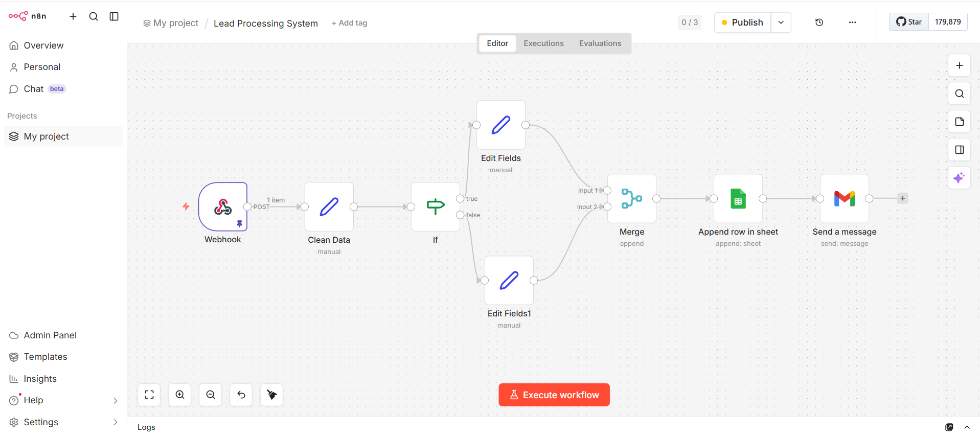The width and height of the screenshot is (980, 437).
Task: Click the plus icon to create new
Action: (73, 16)
